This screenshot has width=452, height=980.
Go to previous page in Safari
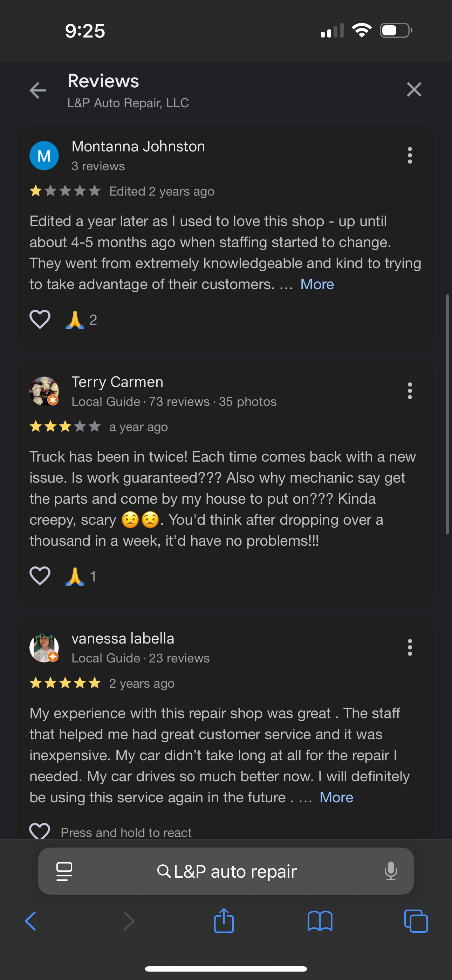point(31,921)
